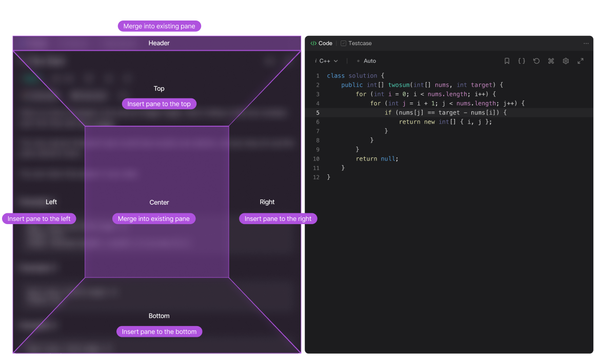Screen dimensions: 595x364
Task: Open the three-dot more options menu
Action: 586,44
